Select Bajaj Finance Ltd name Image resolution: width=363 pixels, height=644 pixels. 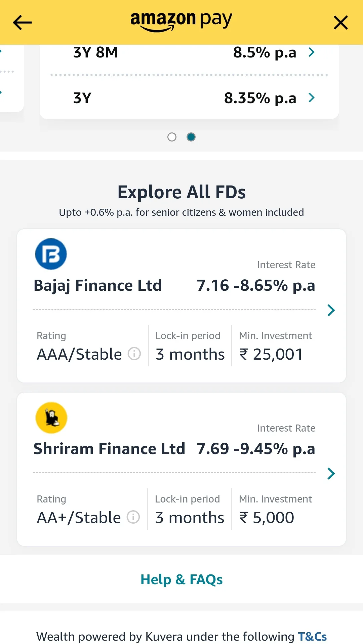[x=98, y=286]
